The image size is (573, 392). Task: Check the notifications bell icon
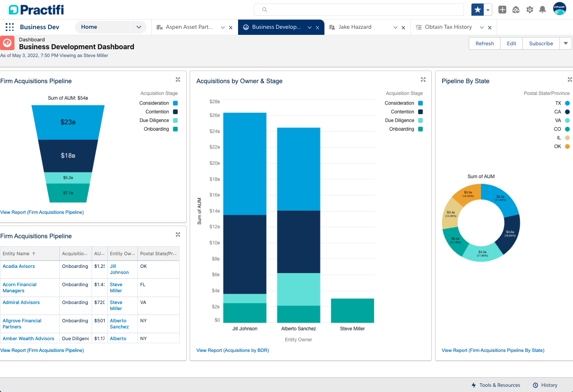[542, 10]
